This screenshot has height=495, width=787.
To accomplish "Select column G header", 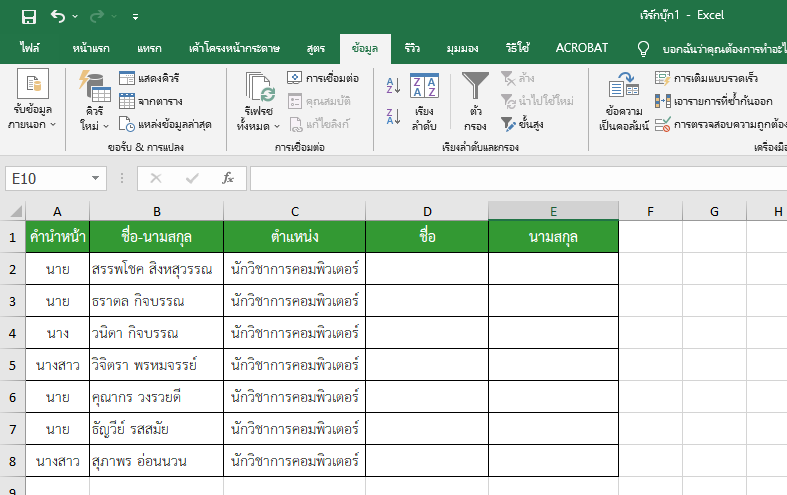I will [714, 211].
